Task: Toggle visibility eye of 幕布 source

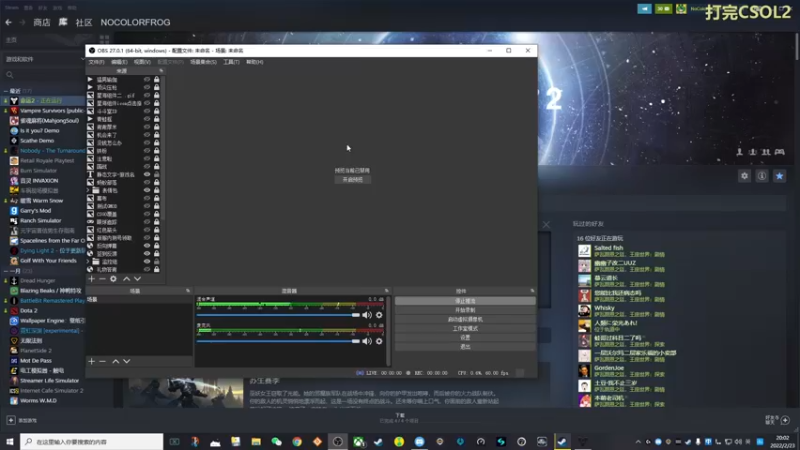Action: tap(147, 198)
